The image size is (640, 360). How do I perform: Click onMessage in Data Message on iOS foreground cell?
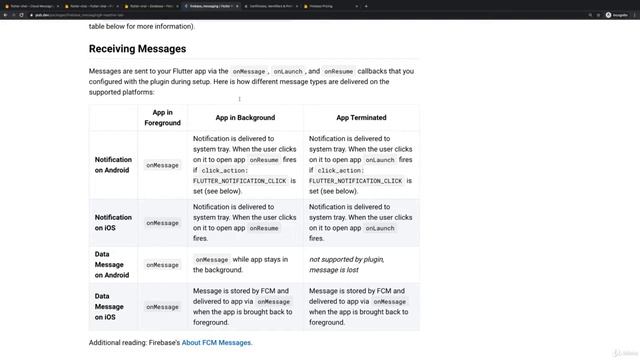pyautogui.click(x=162, y=307)
